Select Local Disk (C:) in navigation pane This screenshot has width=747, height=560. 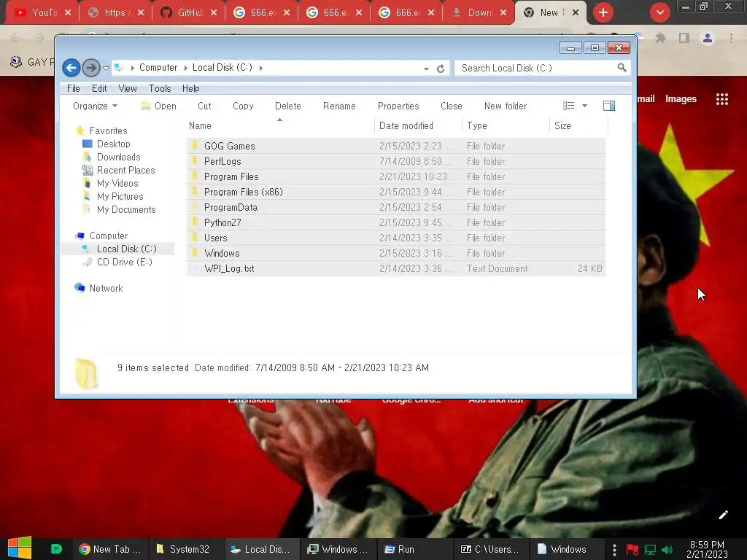[x=126, y=249]
